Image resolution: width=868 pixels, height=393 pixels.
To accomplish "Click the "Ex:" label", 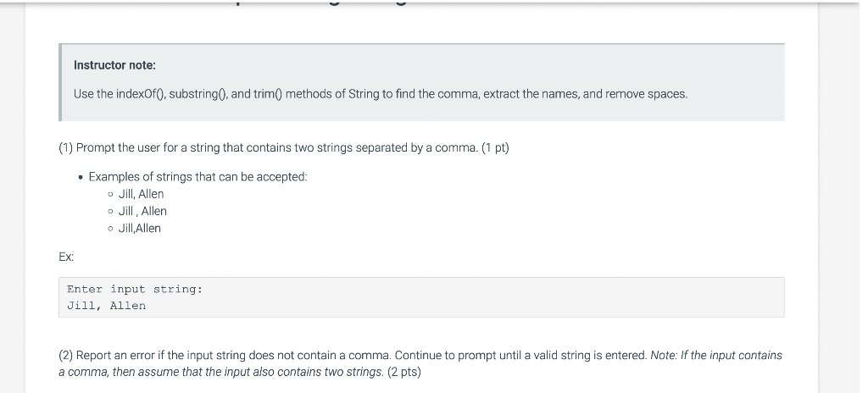I will coord(65,255).
